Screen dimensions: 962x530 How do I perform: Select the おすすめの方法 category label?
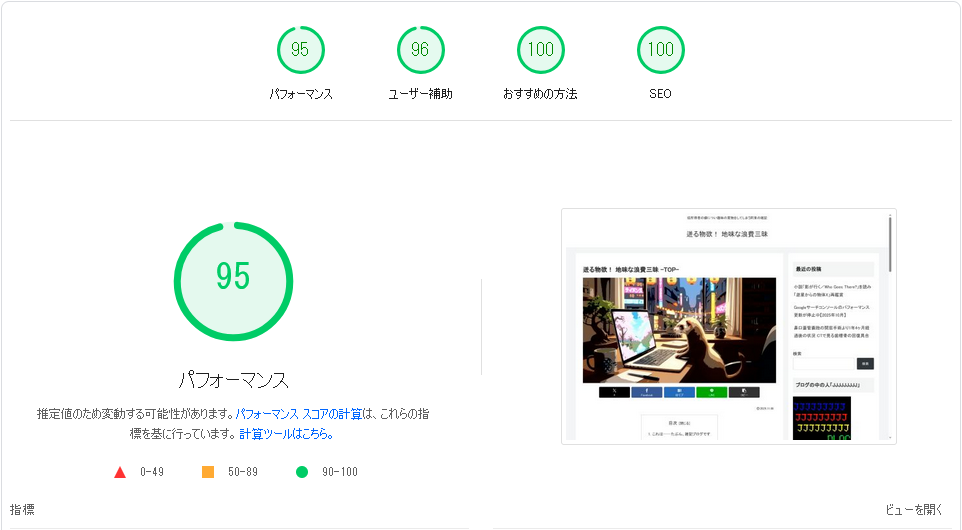[540, 94]
